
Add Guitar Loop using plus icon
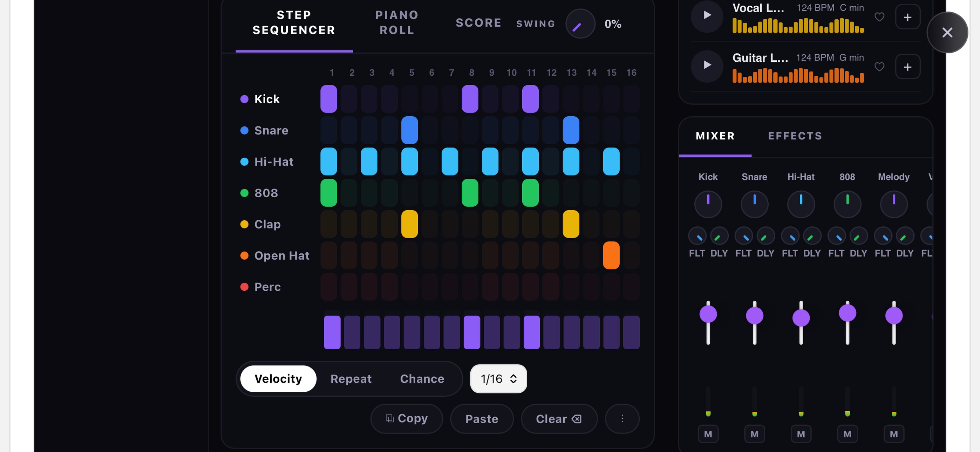[908, 67]
